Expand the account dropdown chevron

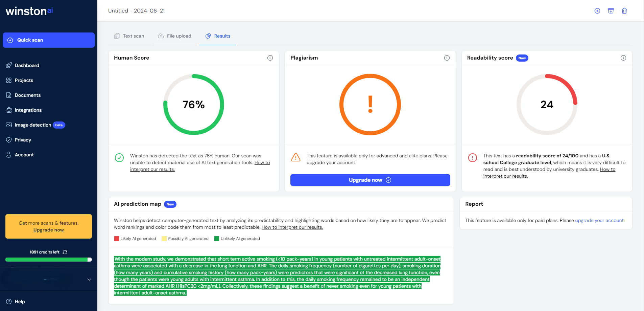(89, 280)
